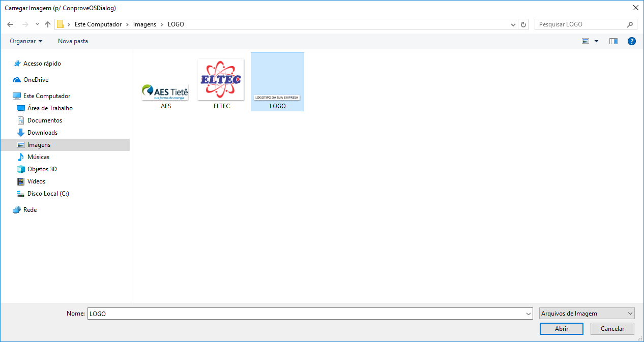The image size is (644, 342).
Task: Click the yellow folder icon in address bar
Action: [60, 24]
